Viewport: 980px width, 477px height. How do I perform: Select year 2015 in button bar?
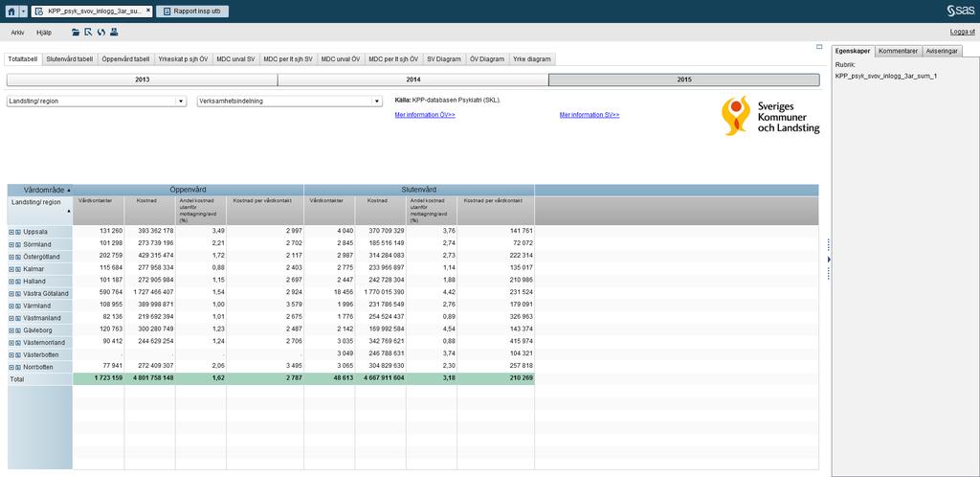(x=683, y=80)
